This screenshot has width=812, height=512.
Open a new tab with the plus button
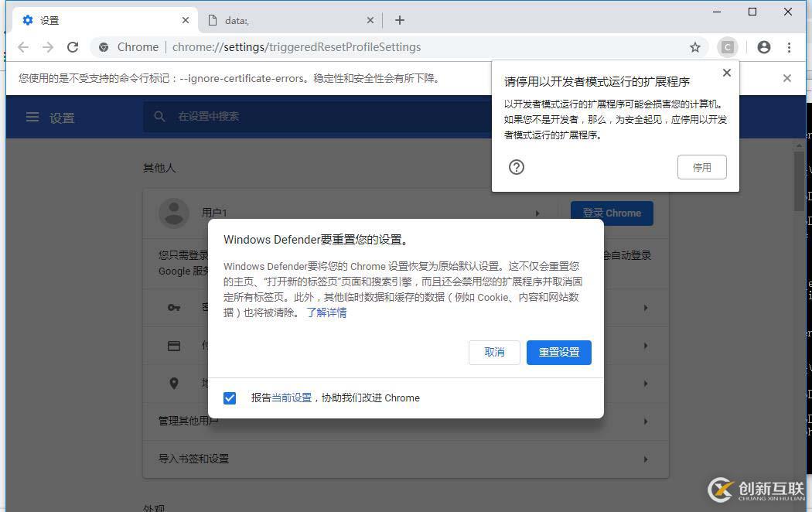[x=399, y=20]
